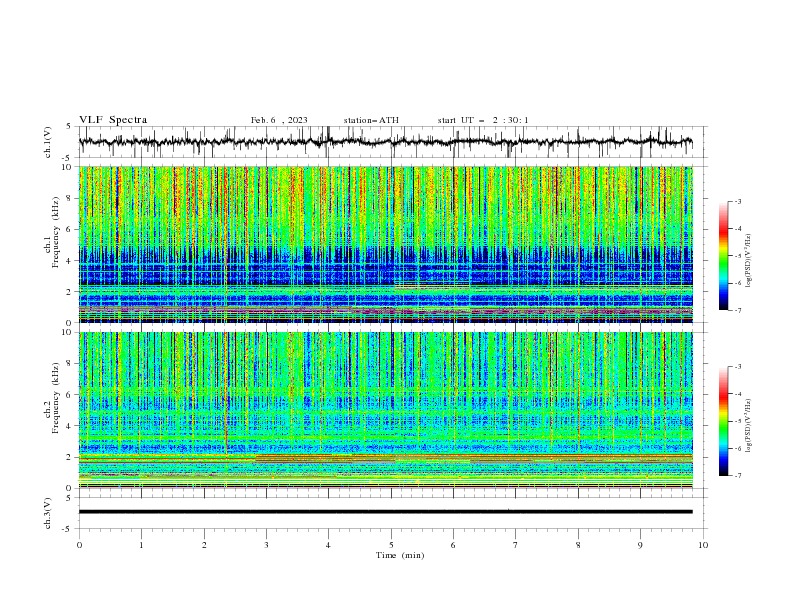The image size is (792, 612).
Task: Click the '5' tick on ch.1(V) axis
Action: 69,126
